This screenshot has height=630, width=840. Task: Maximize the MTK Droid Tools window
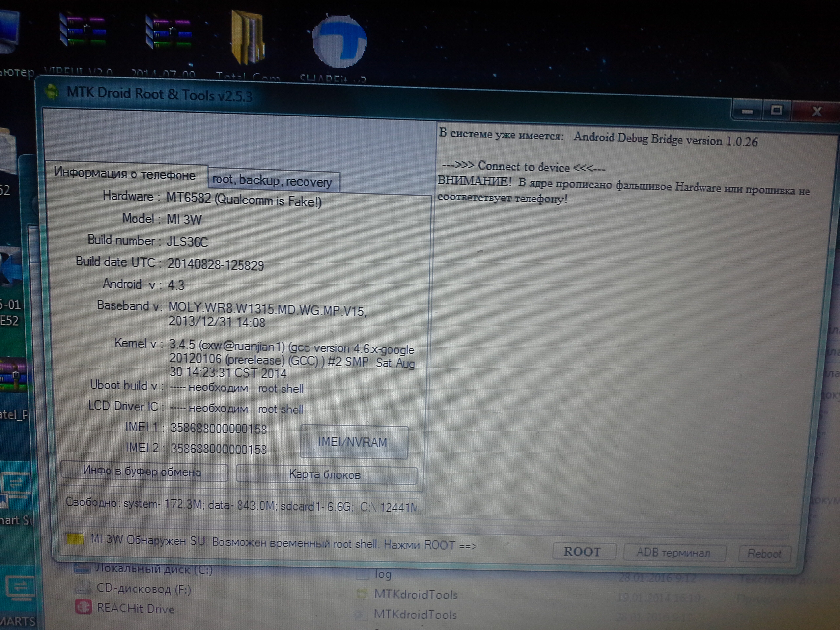point(777,111)
